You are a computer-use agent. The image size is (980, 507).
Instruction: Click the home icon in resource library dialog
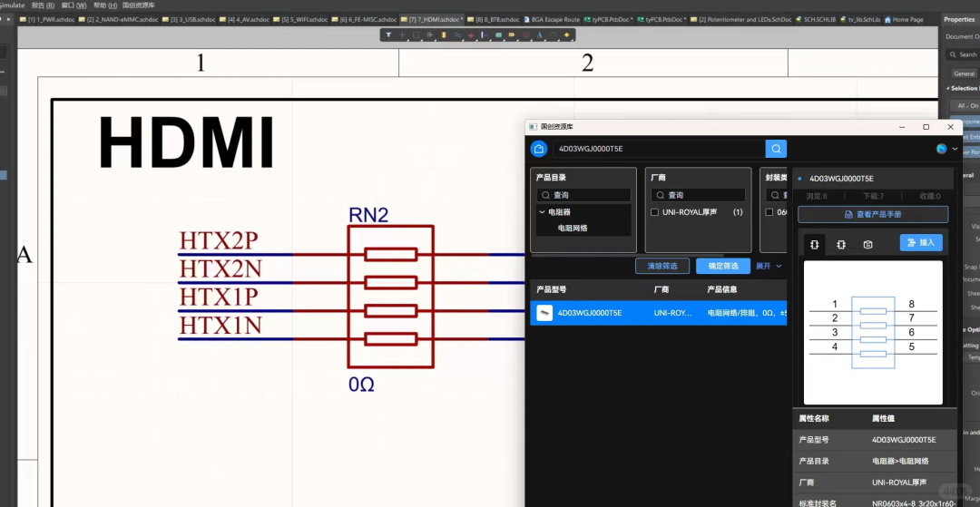(539, 149)
